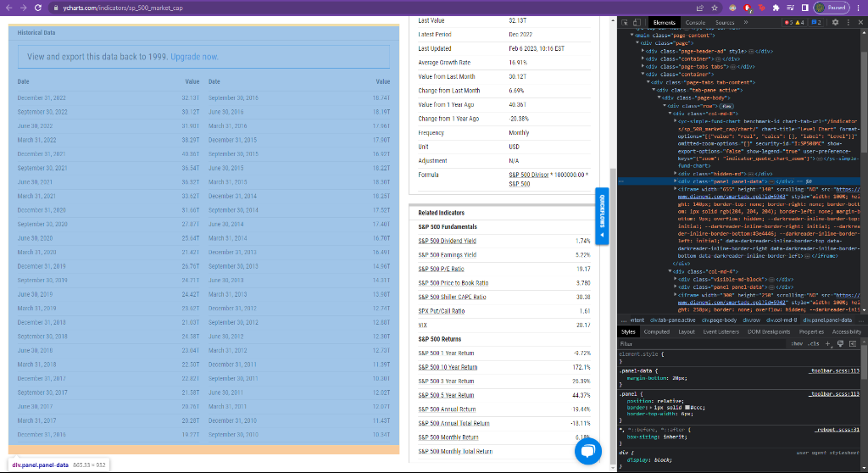Viewport: 868px width, 473px height.
Task: Show more DevTools tabs chevron
Action: click(746, 23)
